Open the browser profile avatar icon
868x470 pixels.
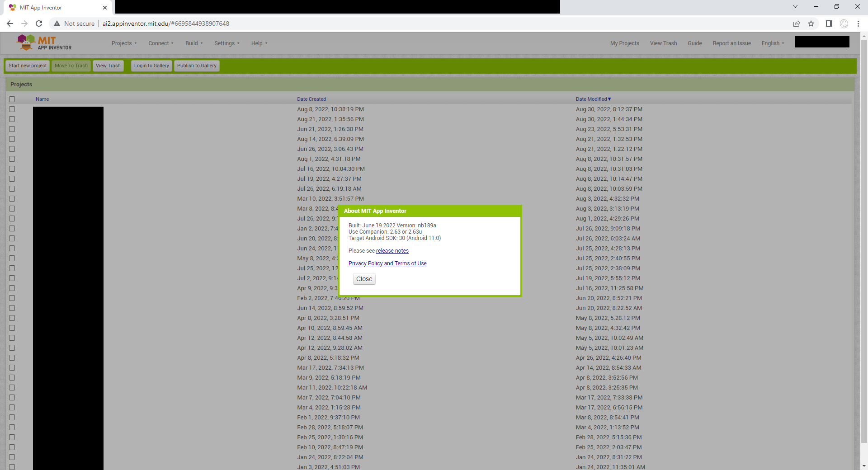click(x=844, y=24)
